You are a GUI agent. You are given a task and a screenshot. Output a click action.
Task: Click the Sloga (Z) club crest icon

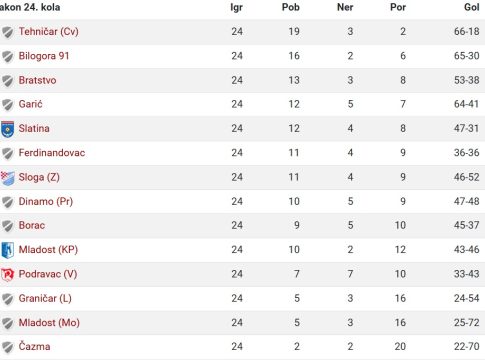(7, 177)
